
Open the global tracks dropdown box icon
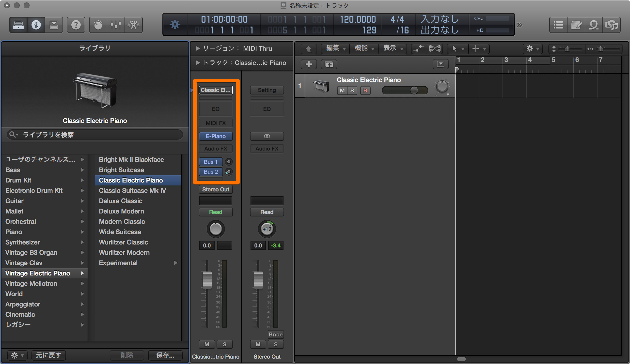(x=441, y=64)
